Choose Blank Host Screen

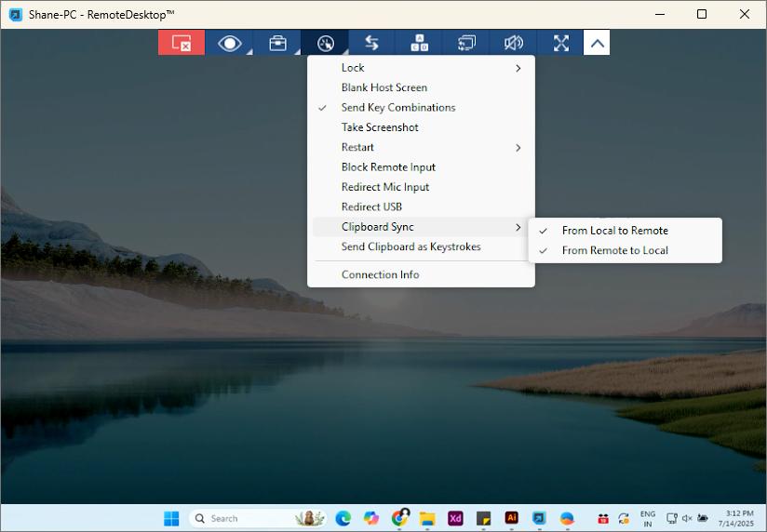[x=383, y=87]
